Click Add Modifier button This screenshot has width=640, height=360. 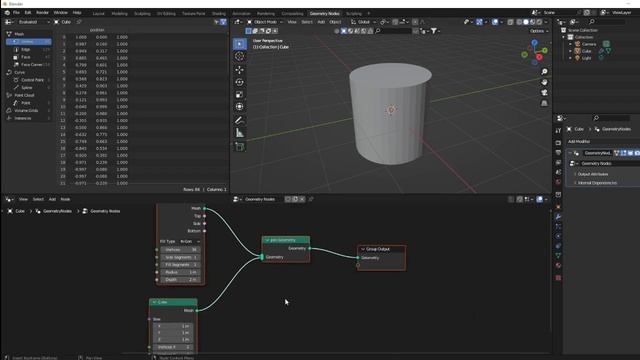coord(579,142)
